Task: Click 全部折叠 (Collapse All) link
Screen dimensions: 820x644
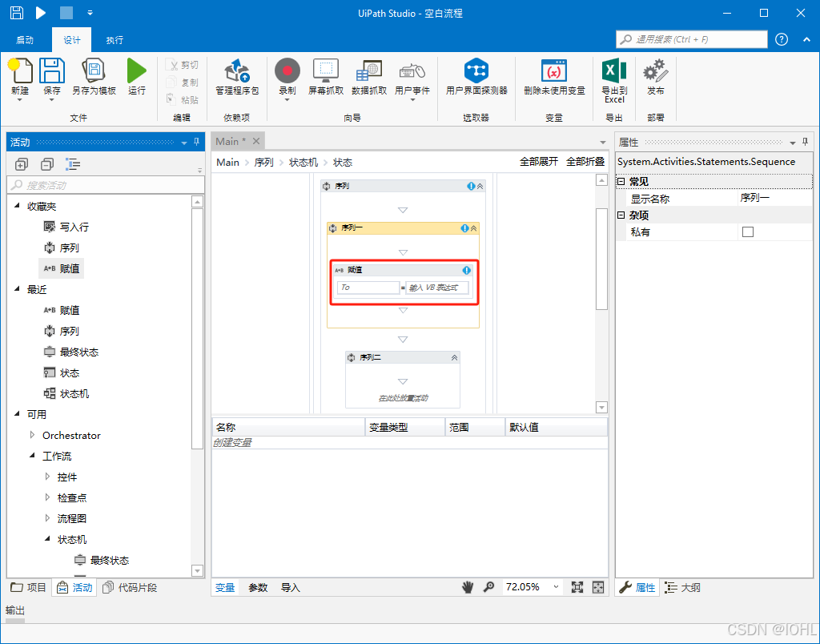Action: pos(585,162)
